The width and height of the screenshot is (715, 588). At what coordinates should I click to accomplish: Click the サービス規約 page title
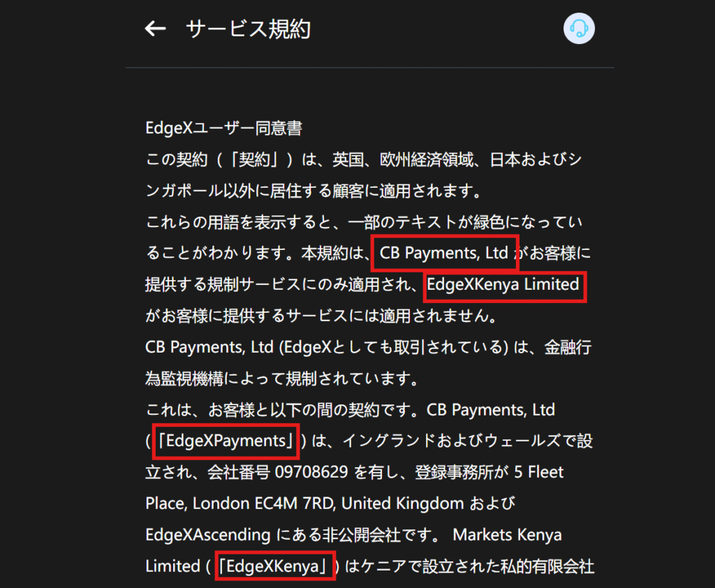click(249, 29)
